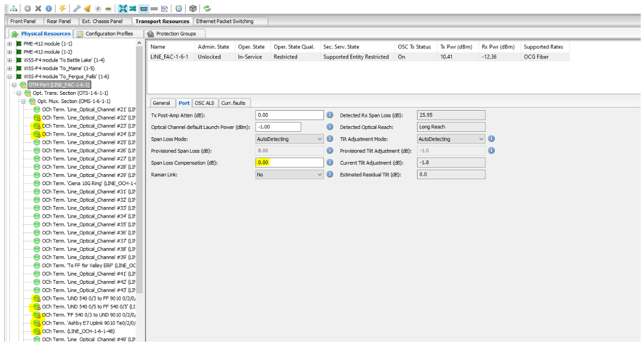Screen dimensions: 644x345
Task: Click Optical Channel default Launch Power field
Action: click(278, 127)
